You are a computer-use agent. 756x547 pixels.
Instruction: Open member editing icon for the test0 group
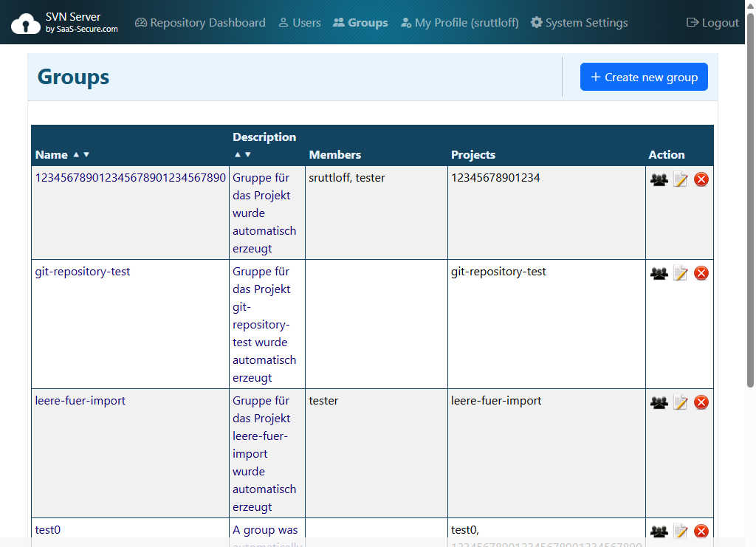(x=659, y=531)
